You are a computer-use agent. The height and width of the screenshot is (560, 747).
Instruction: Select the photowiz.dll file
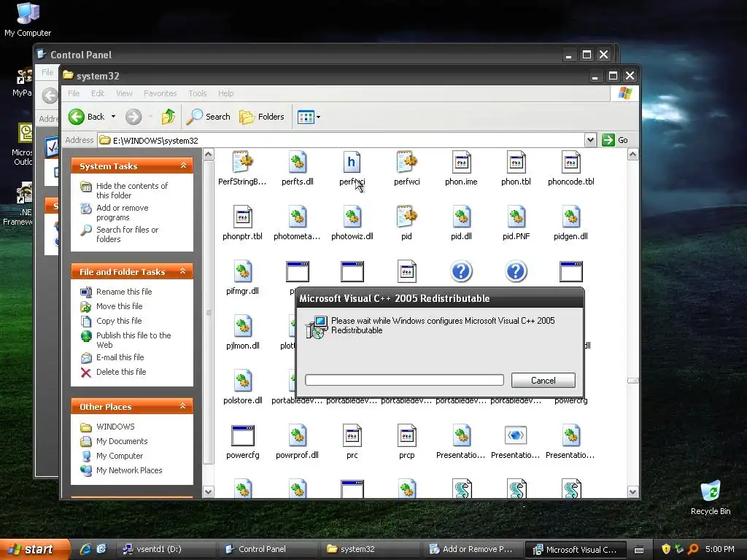coord(352,222)
